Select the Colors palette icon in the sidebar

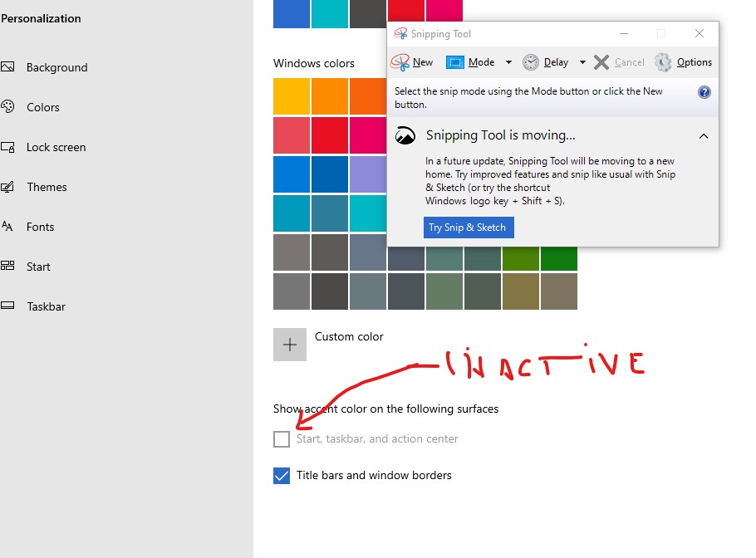7,106
